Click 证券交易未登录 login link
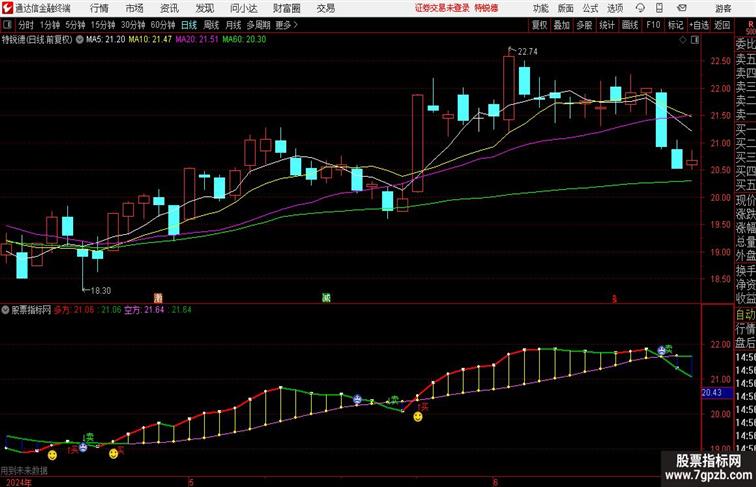The width and height of the screenshot is (756, 487). pos(442,8)
